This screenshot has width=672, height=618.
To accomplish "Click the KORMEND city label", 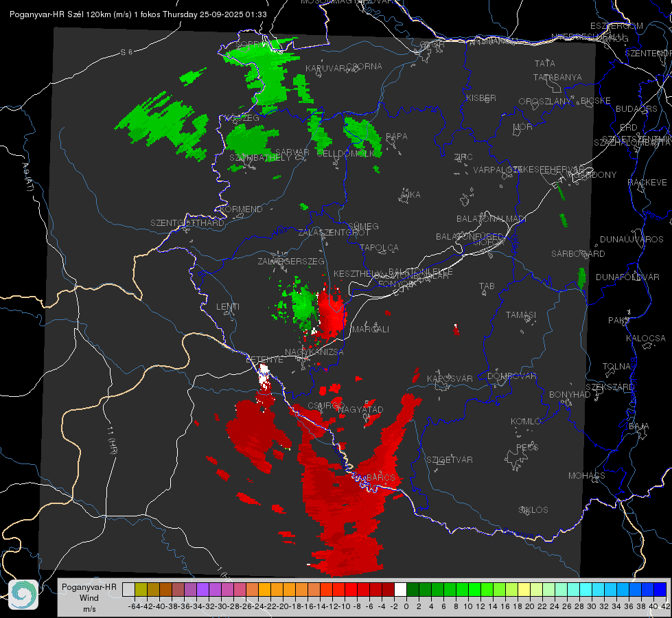I will point(240,209).
